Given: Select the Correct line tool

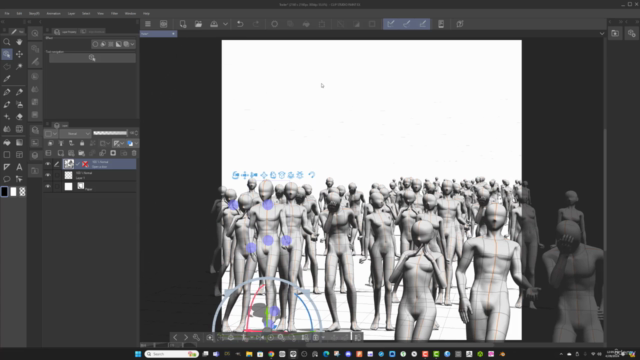Looking at the screenshot, I should tap(19, 179).
